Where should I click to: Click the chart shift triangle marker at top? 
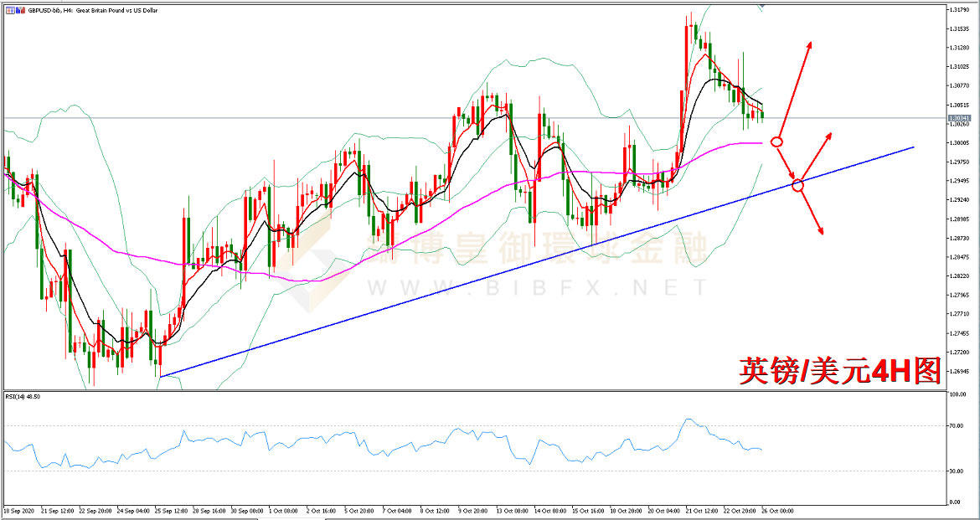coord(761,7)
